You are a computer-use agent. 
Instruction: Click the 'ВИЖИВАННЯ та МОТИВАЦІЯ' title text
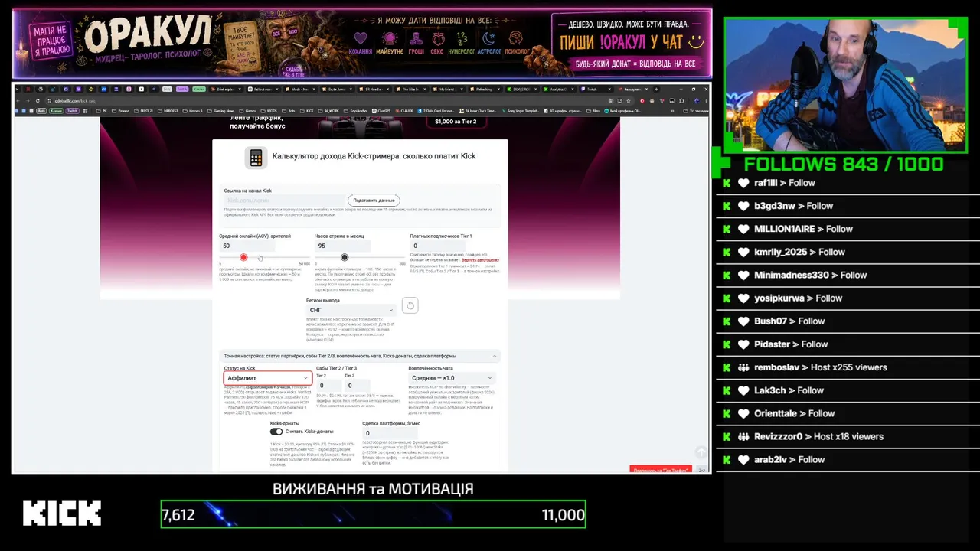(x=373, y=488)
